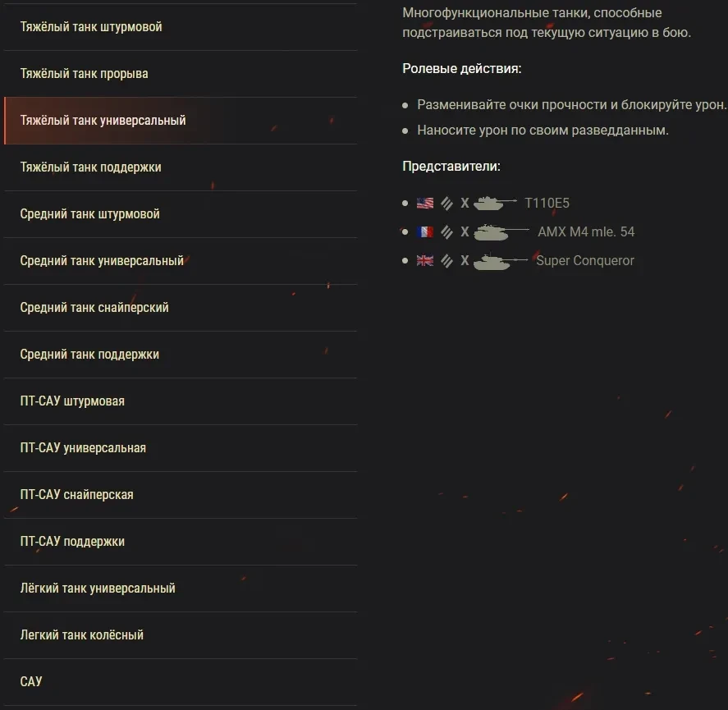Viewport: 728px width, 710px height.
Task: Select the Тяжёлый танк прорыва role
Action: tap(85, 74)
